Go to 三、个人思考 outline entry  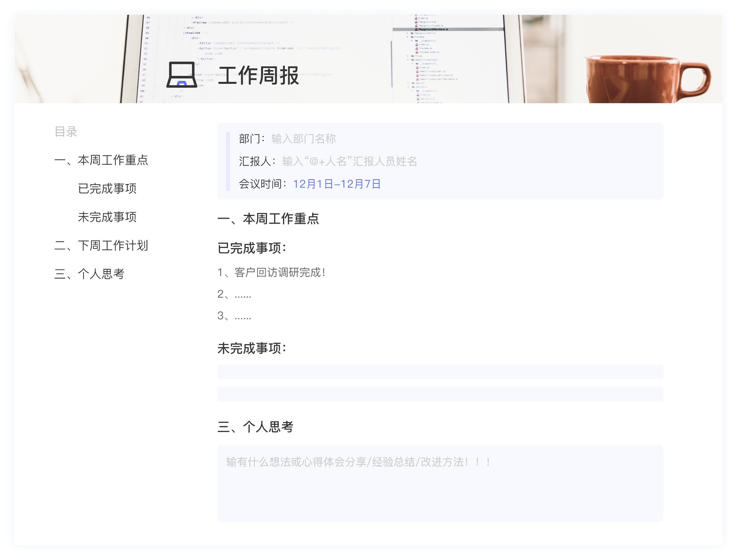pyautogui.click(x=89, y=274)
